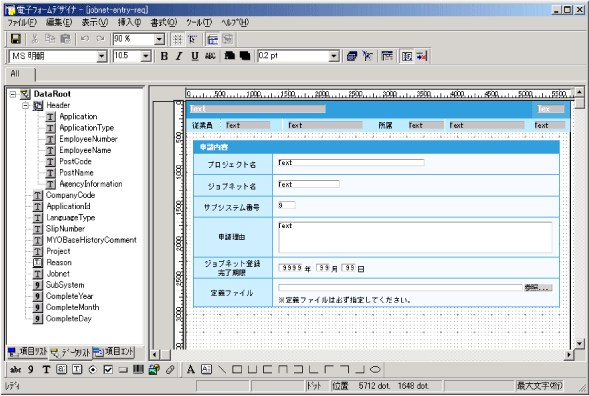The height and width of the screenshot is (396, 589).
Task: Click the Cut scissors icon
Action: tap(35, 39)
